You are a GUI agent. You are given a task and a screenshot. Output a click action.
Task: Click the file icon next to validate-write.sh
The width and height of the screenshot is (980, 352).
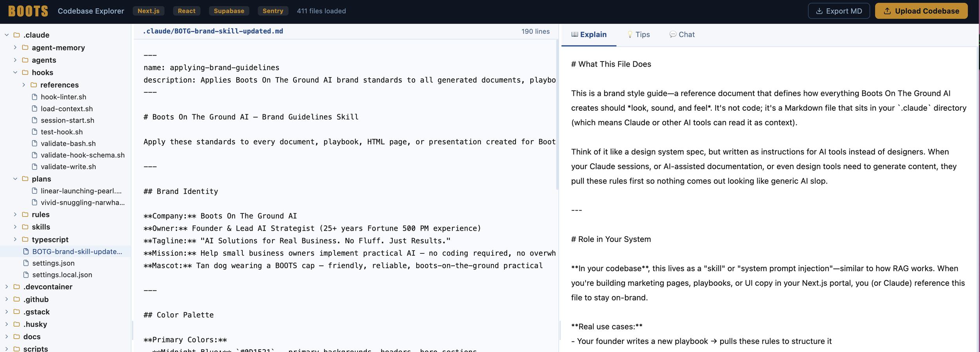click(34, 166)
